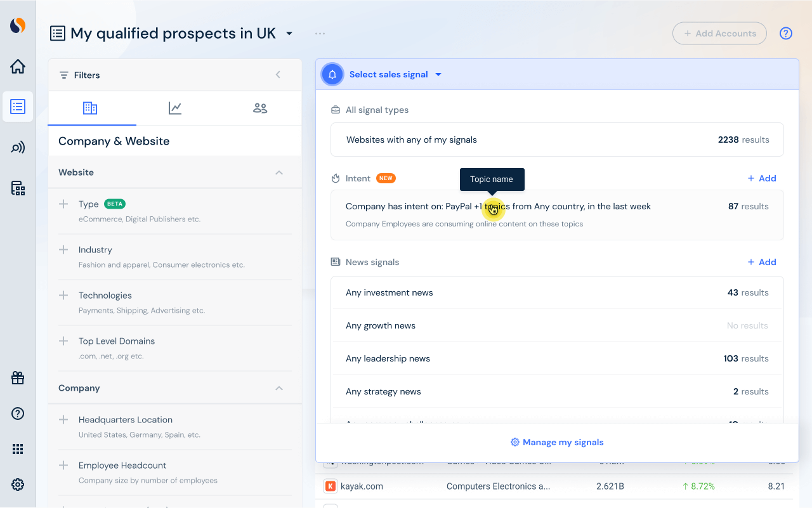Switch to the people contacts filter tab
Screen dimensions: 812x508
point(260,108)
